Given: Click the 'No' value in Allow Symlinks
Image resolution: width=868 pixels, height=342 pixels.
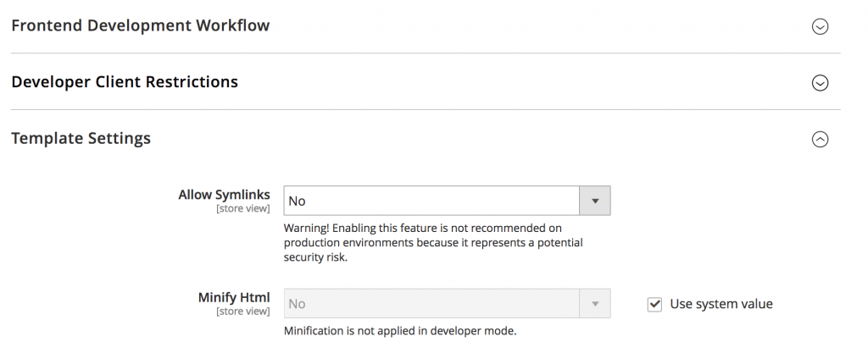Looking at the screenshot, I should [297, 201].
